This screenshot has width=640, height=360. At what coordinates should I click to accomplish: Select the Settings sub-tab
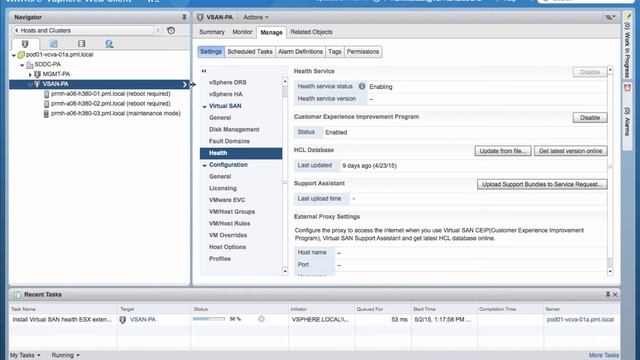211,51
